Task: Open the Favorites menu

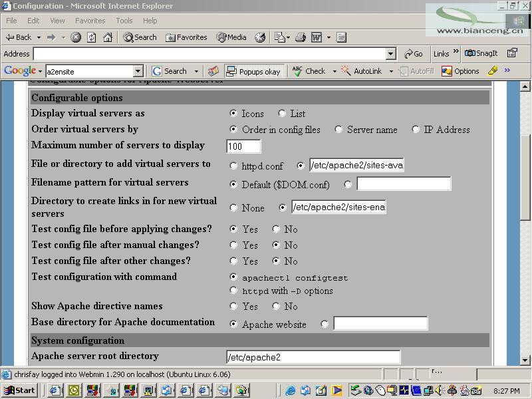Action: 90,21
